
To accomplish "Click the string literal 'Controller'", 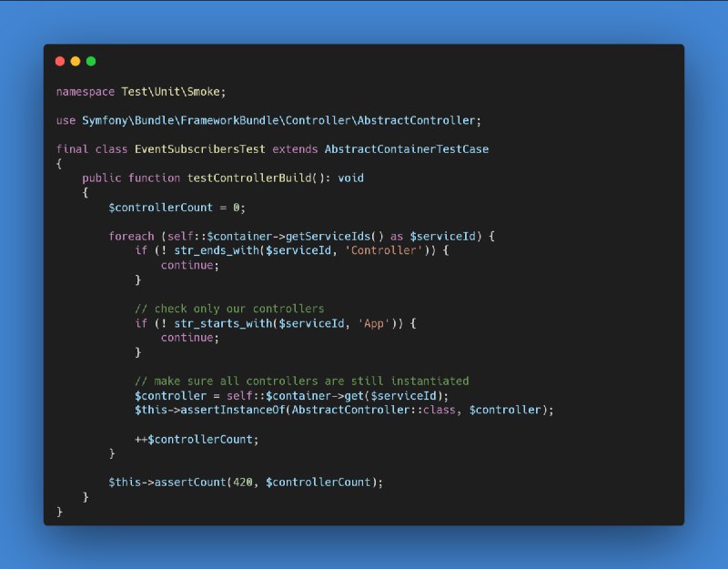I will pyautogui.click(x=383, y=250).
